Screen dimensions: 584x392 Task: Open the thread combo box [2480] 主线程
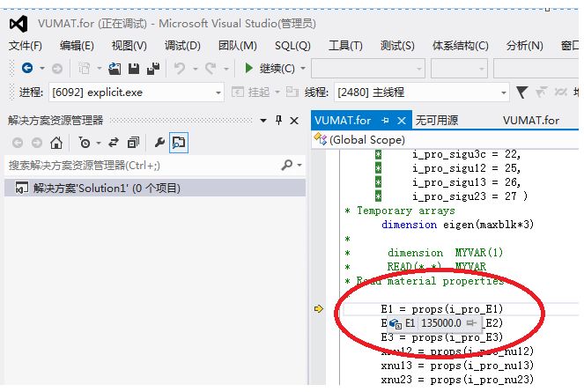pos(422,92)
